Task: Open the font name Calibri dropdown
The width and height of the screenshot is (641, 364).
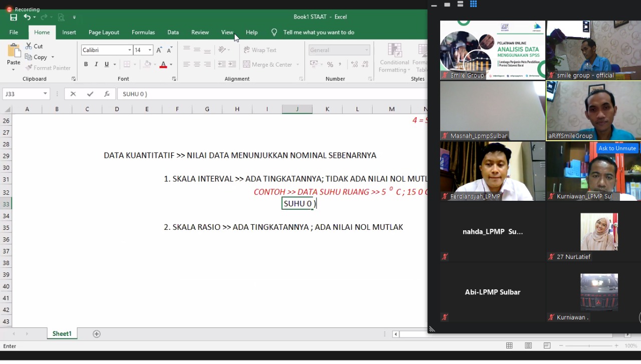Action: tap(130, 50)
